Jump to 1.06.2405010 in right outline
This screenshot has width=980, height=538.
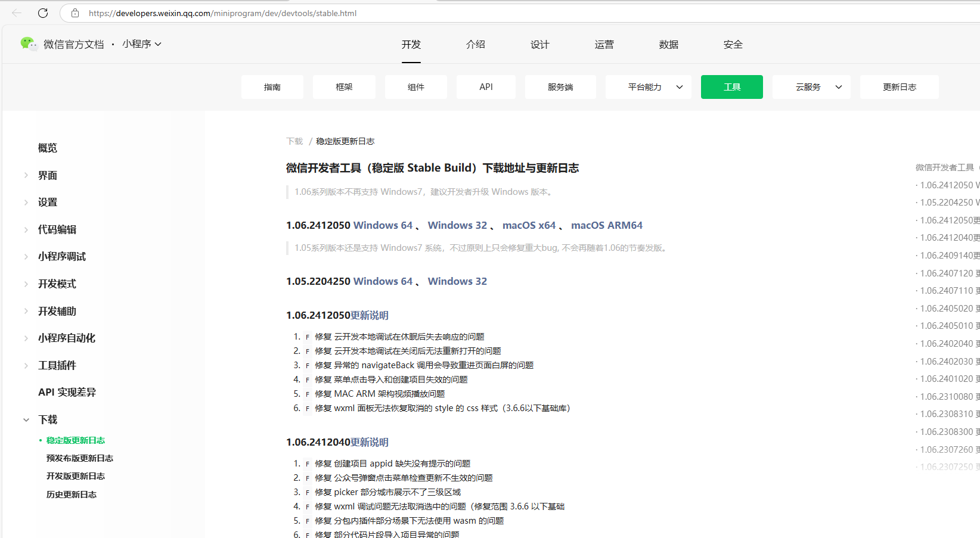pyautogui.click(x=948, y=325)
